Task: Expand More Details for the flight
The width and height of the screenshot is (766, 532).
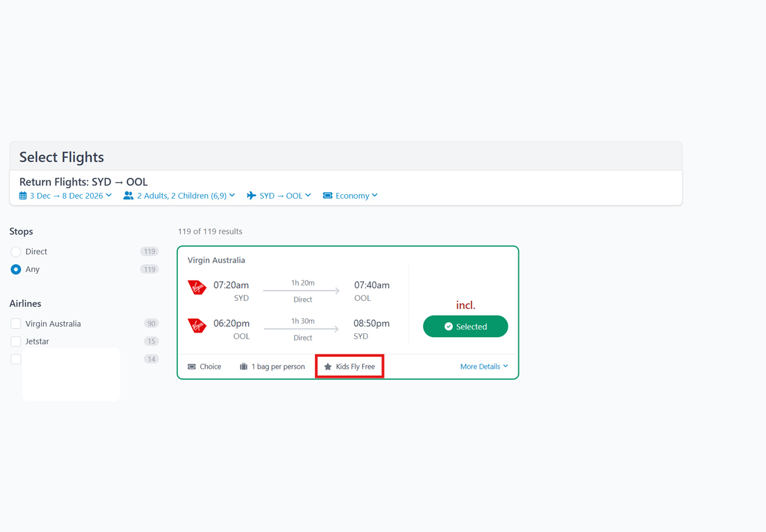Action: tap(484, 367)
